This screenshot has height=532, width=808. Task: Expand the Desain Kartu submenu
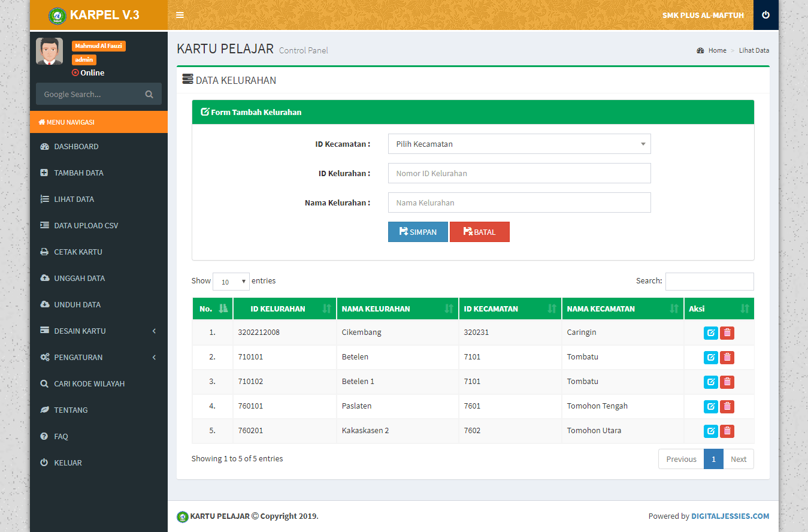99,331
